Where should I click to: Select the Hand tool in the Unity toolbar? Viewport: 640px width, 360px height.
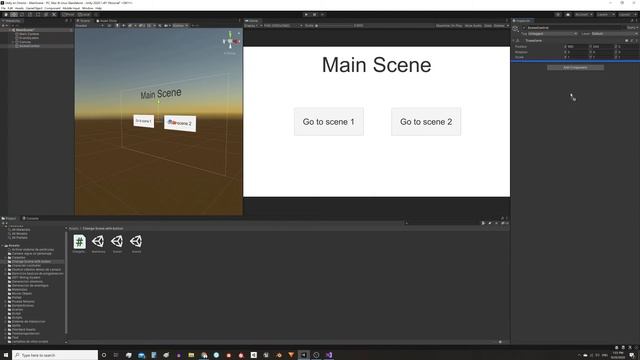point(6,15)
